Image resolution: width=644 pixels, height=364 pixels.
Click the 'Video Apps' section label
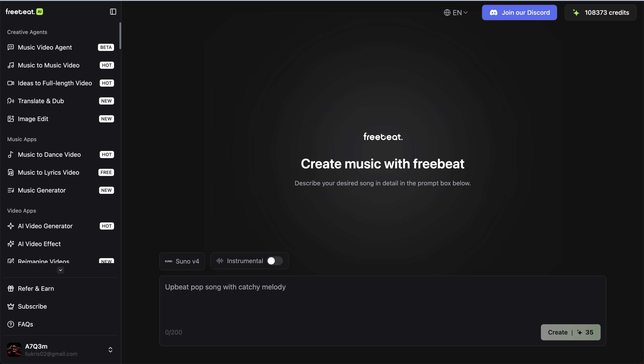[x=21, y=211]
